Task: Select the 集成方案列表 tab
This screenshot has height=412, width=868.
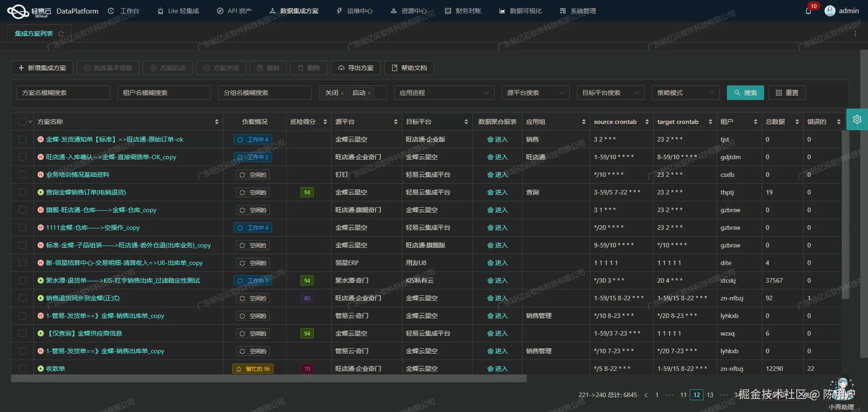Action: point(34,33)
